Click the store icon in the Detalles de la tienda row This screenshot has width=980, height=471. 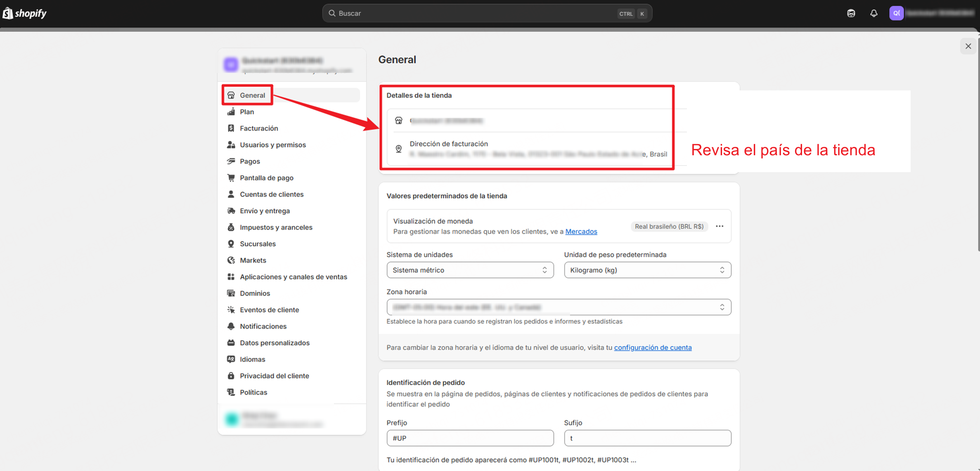(x=399, y=121)
